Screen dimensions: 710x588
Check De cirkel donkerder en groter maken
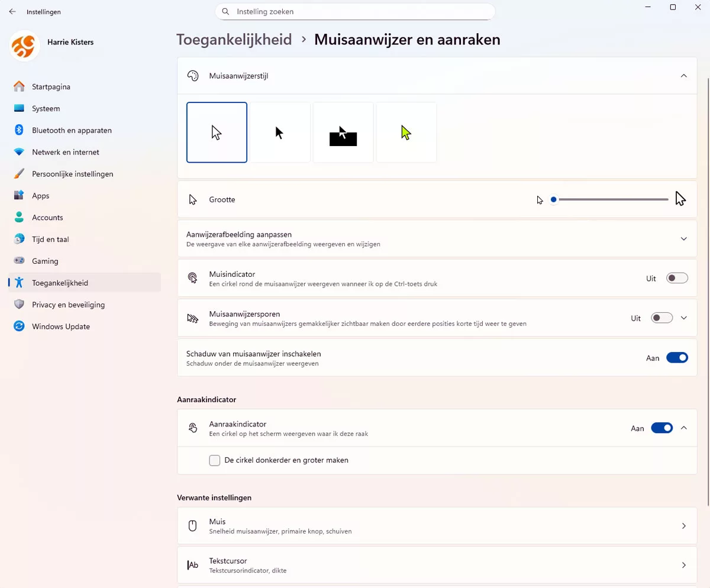pyautogui.click(x=215, y=460)
